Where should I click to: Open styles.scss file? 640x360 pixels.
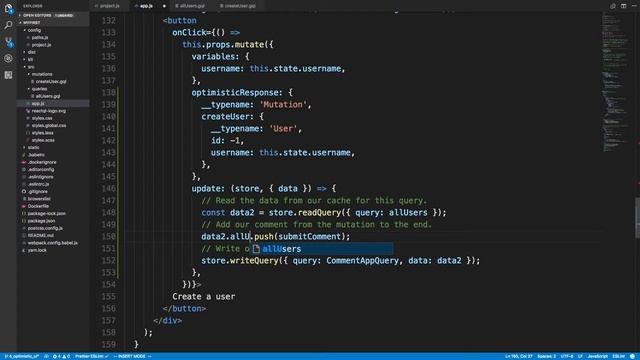tap(43, 140)
